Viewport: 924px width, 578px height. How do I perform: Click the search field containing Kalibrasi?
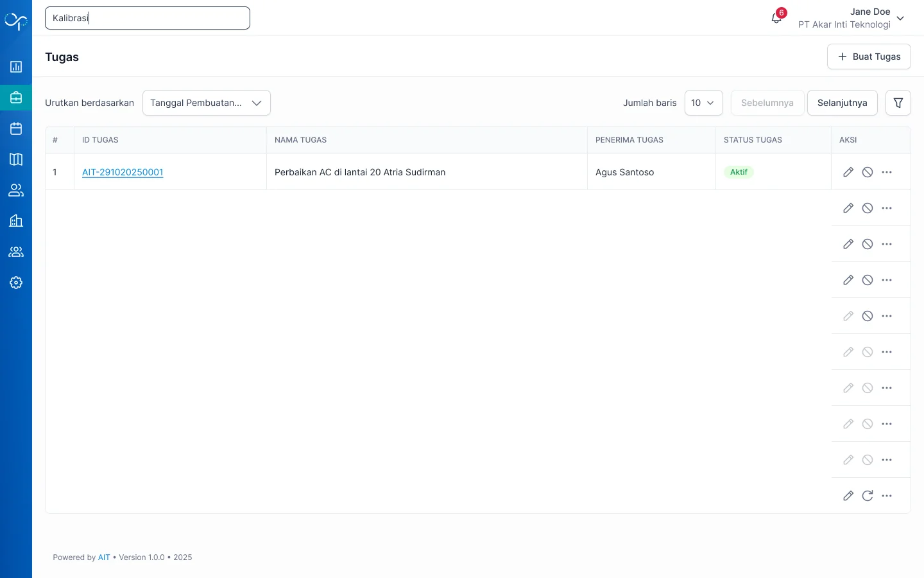148,18
